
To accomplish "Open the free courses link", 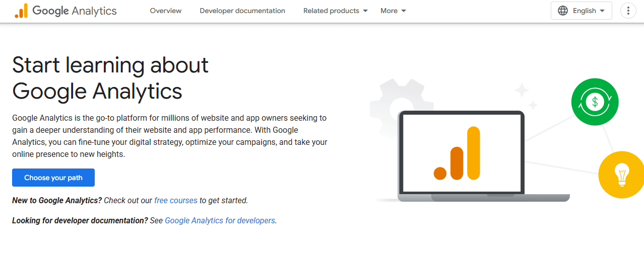I will (x=176, y=200).
